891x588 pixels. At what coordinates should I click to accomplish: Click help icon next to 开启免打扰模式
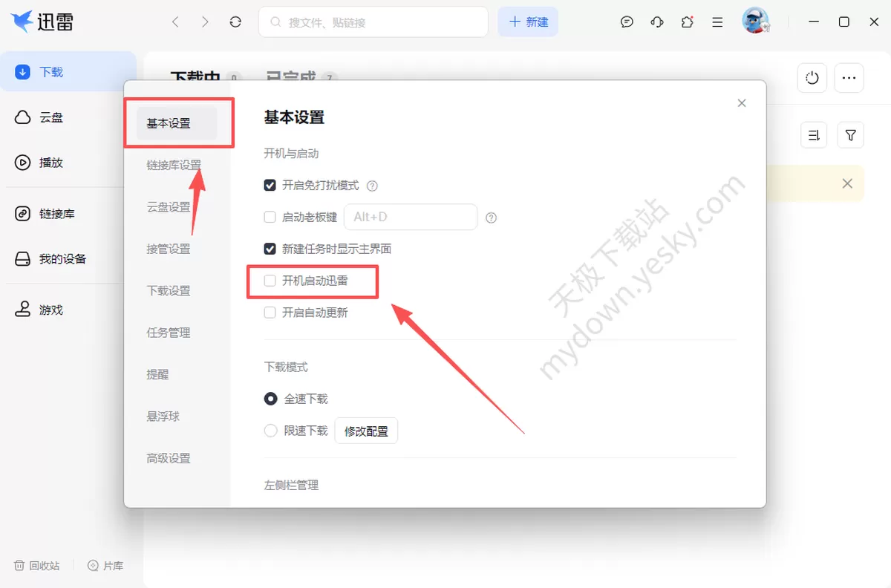point(373,186)
